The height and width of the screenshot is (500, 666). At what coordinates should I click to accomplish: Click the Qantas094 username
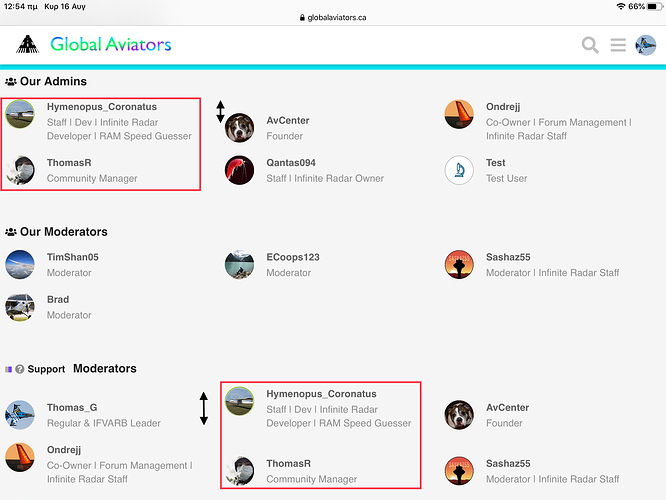[x=291, y=163]
